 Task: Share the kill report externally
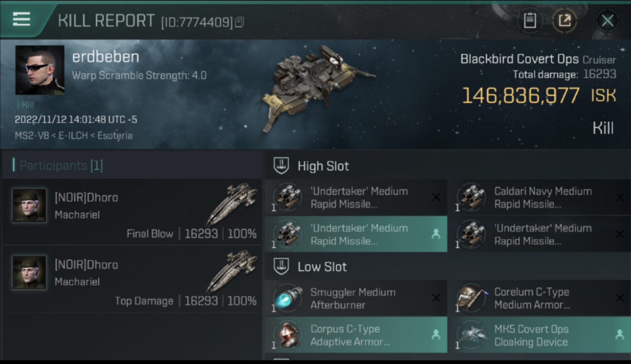pyautogui.click(x=564, y=20)
